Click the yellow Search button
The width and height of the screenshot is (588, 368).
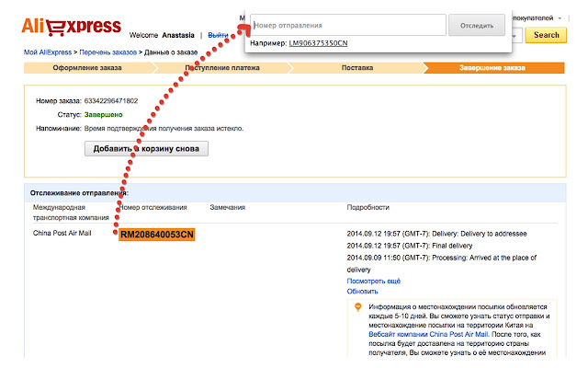tap(546, 35)
